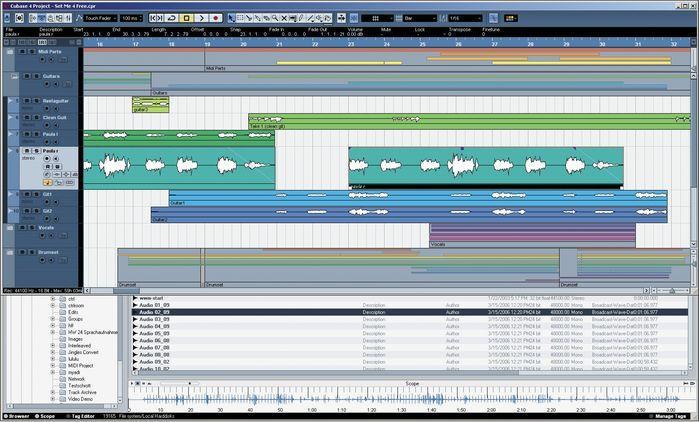Image resolution: width=699 pixels, height=422 pixels.
Task: Toggle monitor on the Git1 track
Action: pyautogui.click(x=56, y=202)
